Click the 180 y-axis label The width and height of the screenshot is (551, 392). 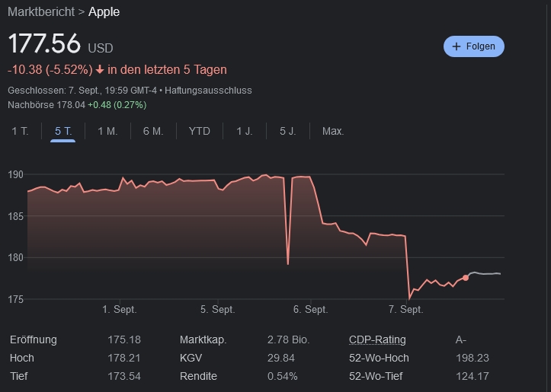pos(15,257)
